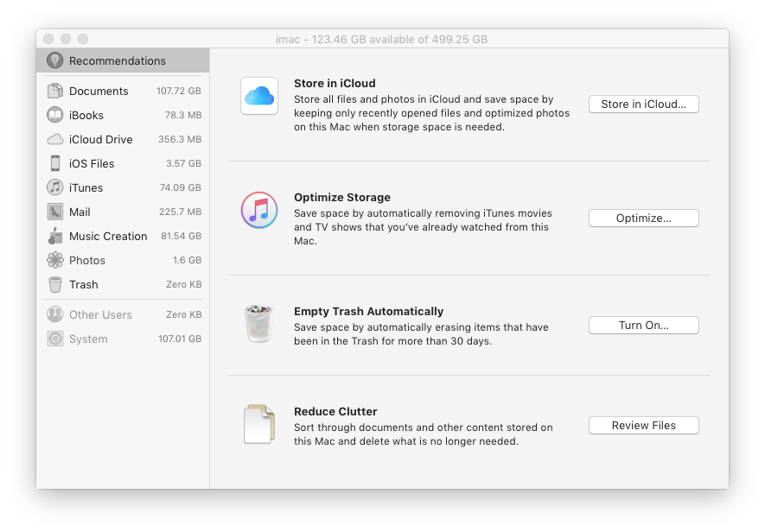Click the description about erasing items after 30 days

(421, 334)
